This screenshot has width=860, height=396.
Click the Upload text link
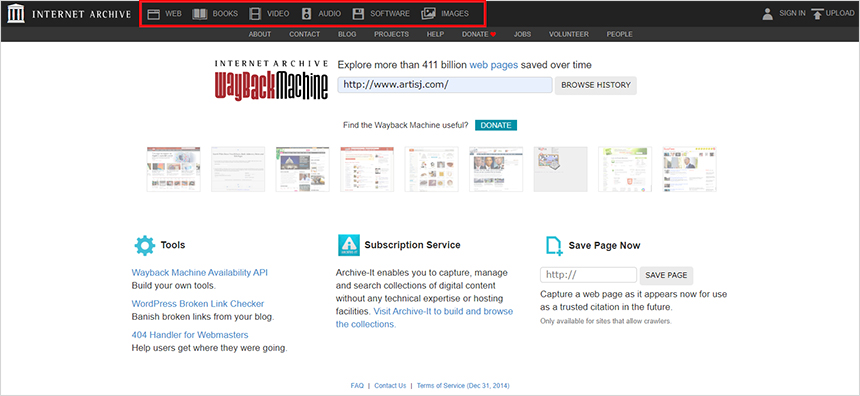point(840,14)
